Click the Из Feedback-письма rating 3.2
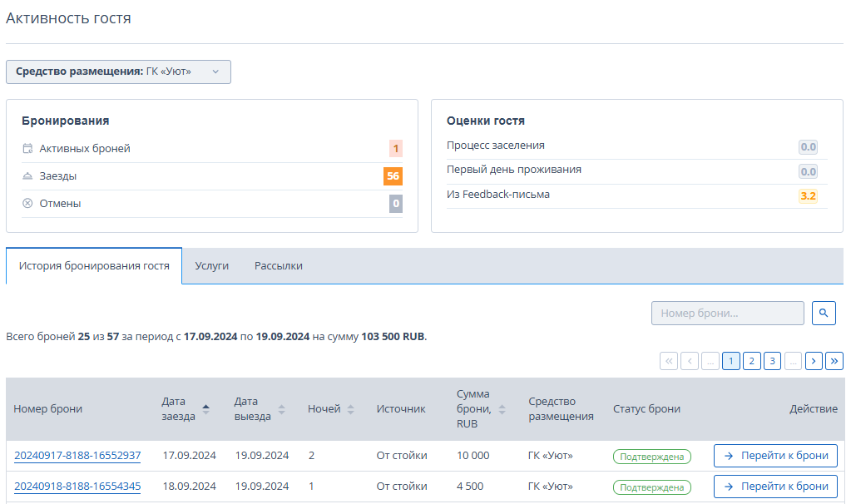851x504 pixels. point(808,195)
